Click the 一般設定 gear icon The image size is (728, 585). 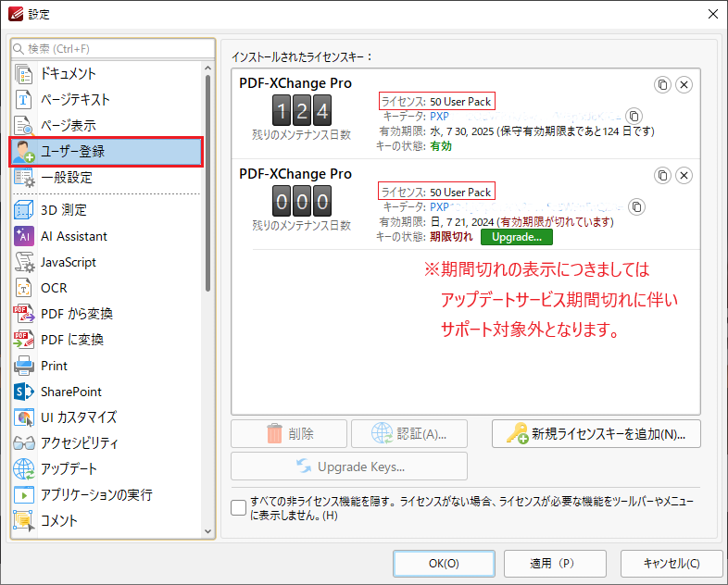[24, 178]
